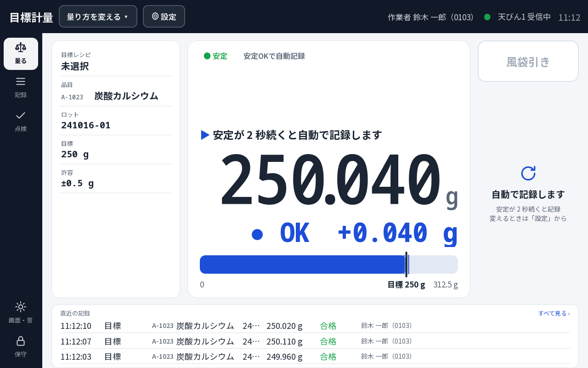Open the 記録 records list icon

pos(21,87)
